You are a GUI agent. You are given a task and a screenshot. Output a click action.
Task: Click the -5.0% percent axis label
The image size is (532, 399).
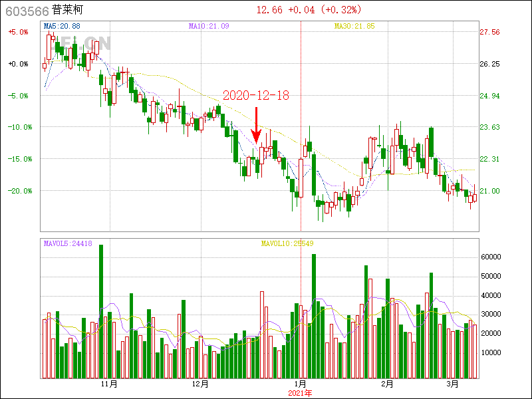coord(19,96)
